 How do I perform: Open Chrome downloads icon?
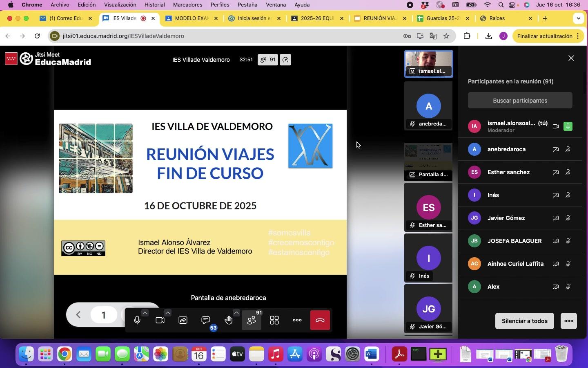(488, 36)
